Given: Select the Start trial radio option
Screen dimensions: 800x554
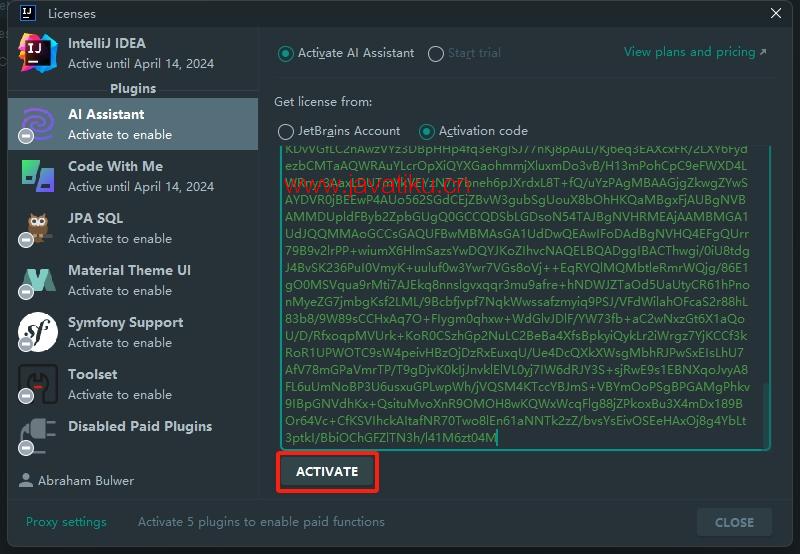Looking at the screenshot, I should coord(436,54).
